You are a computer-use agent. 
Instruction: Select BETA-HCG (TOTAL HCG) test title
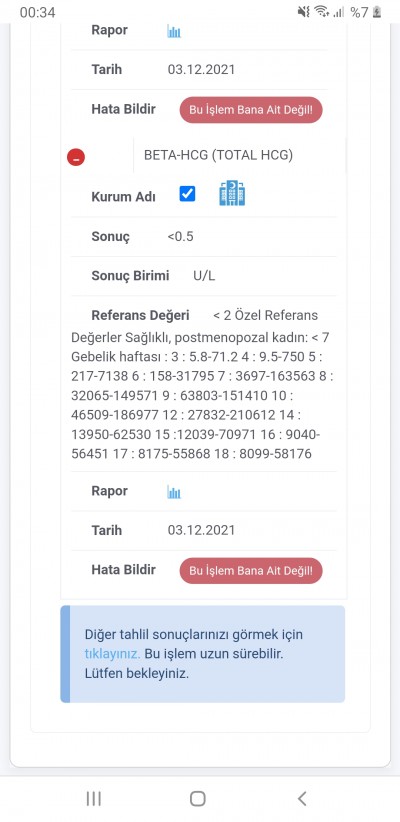click(218, 155)
